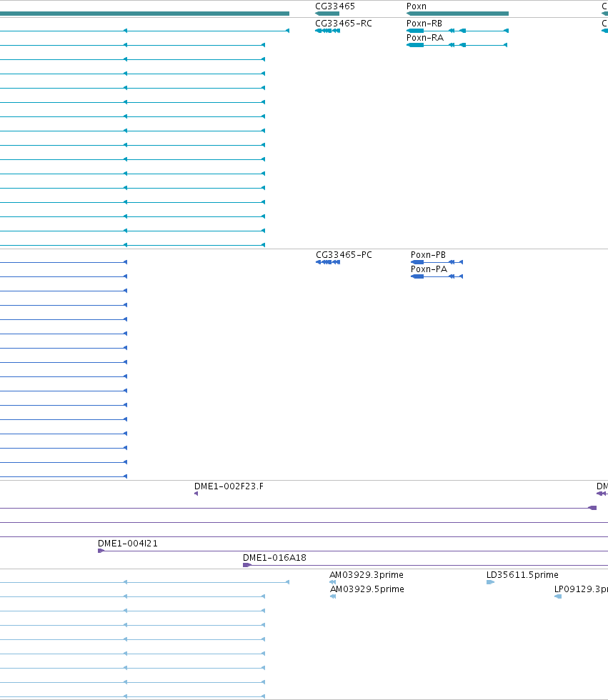Click the small DME1-002F23.F arrow glyph
This screenshot has height=700, width=608.
click(x=196, y=494)
